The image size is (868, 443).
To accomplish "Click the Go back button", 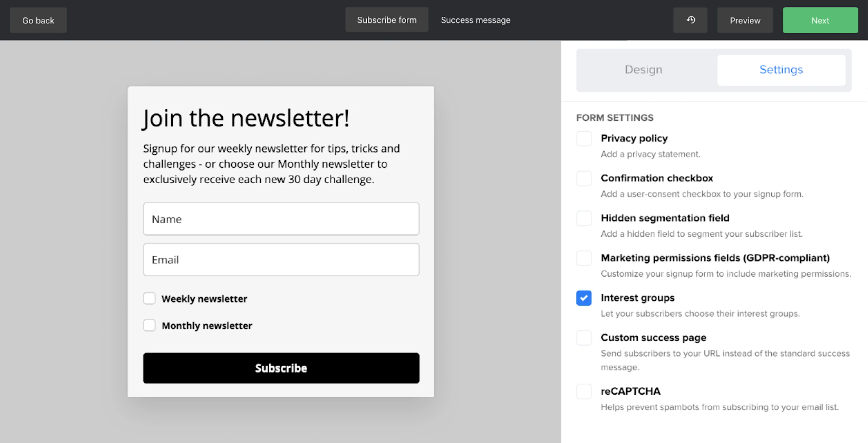I will point(38,20).
